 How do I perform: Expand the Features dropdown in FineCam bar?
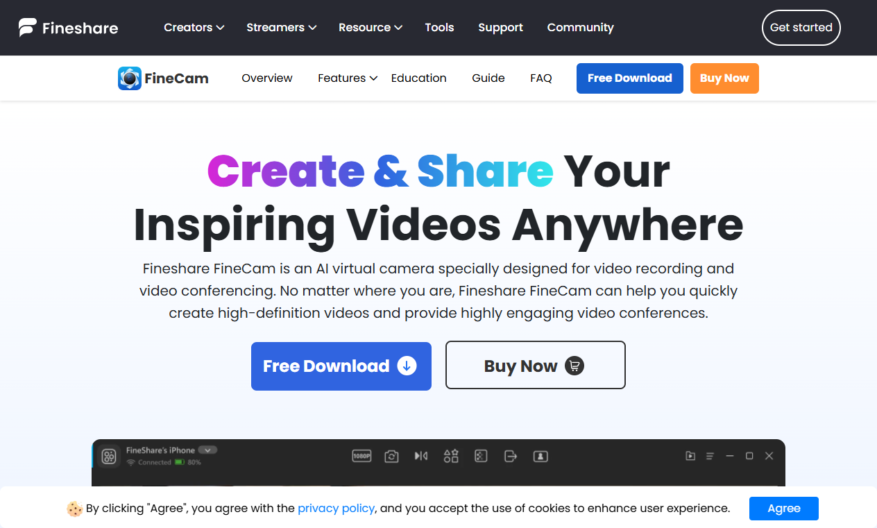347,78
